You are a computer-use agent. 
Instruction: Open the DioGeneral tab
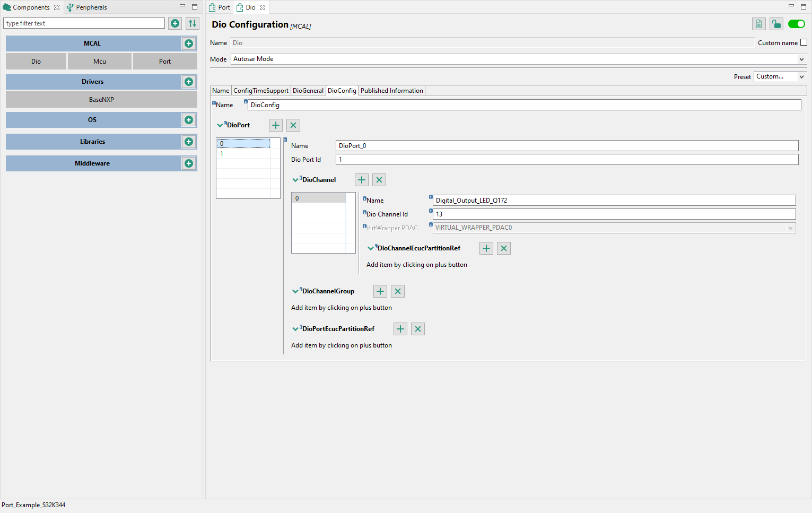pyautogui.click(x=308, y=90)
